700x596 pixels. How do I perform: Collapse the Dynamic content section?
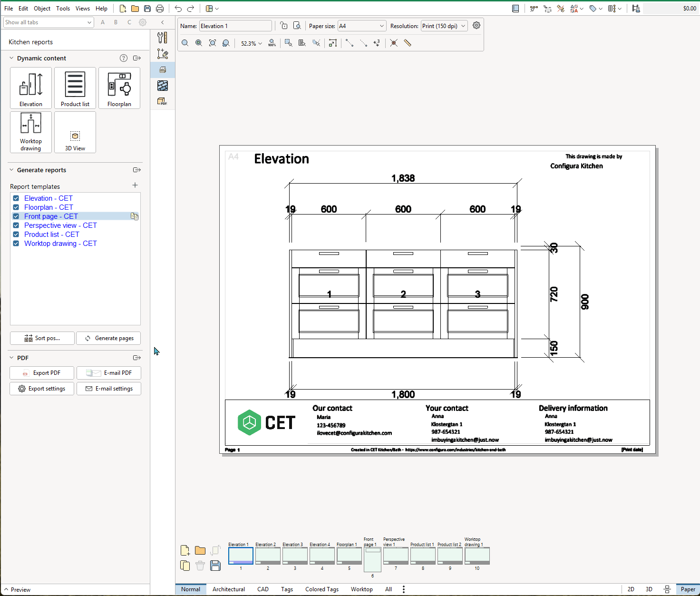click(x=12, y=58)
